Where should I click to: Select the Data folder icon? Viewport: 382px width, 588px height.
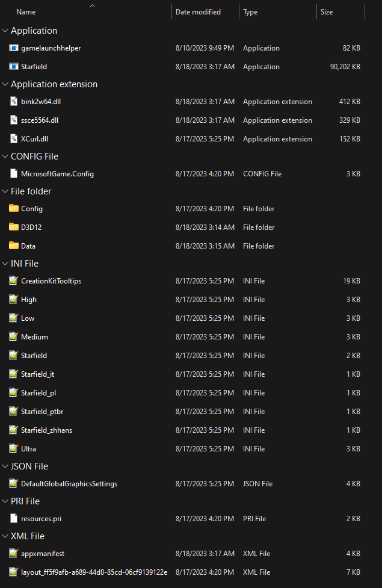pyautogui.click(x=13, y=246)
